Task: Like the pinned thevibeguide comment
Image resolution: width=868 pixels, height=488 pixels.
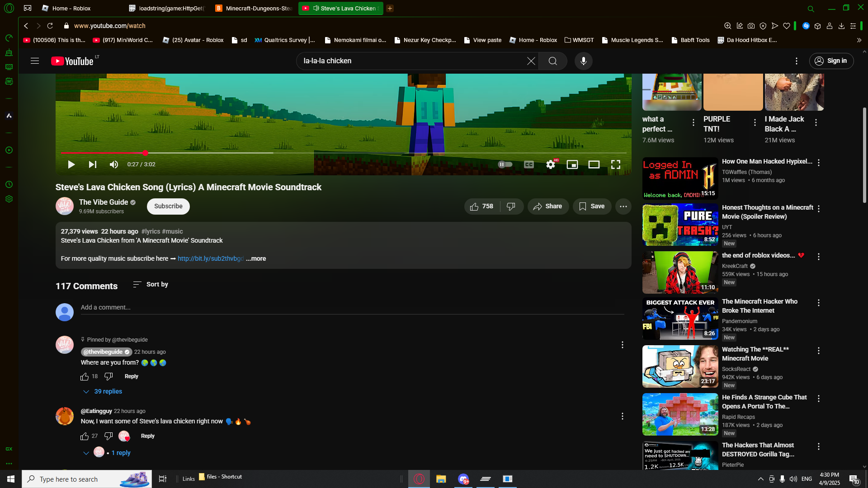Action: tap(85, 376)
